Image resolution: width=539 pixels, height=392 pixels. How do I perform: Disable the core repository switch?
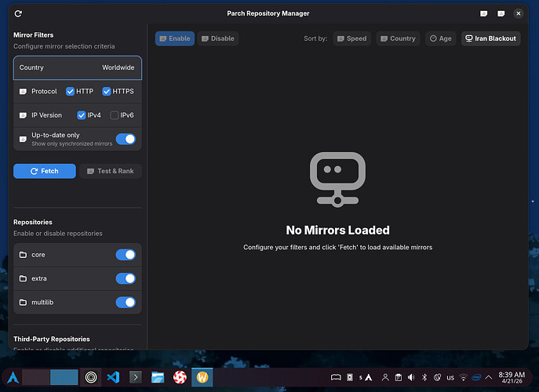coord(126,255)
